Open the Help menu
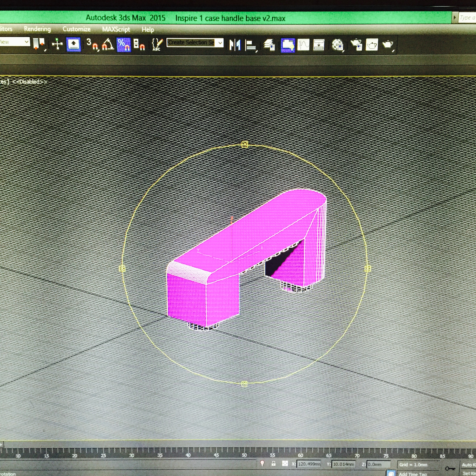The width and height of the screenshot is (476, 476). 148,30
